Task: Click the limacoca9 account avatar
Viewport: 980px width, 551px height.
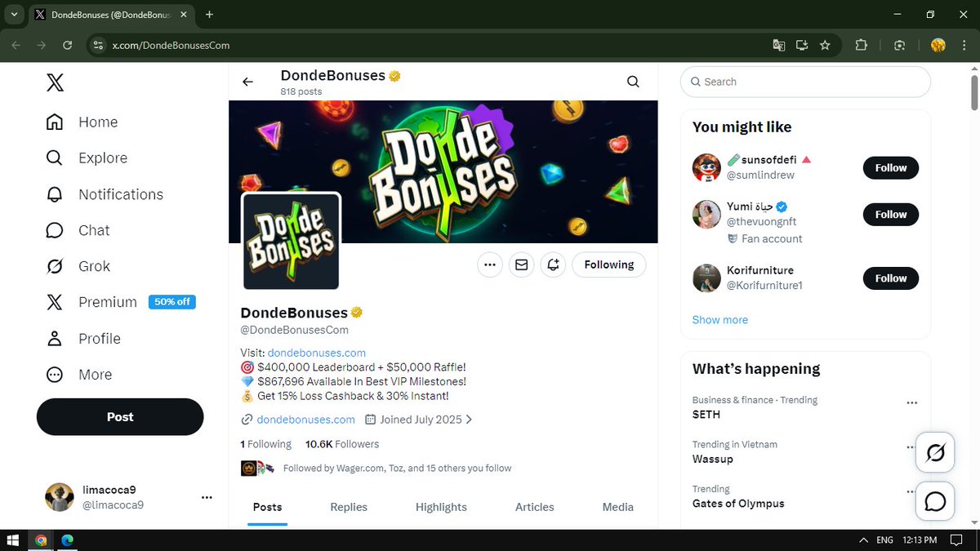Action: (60, 497)
